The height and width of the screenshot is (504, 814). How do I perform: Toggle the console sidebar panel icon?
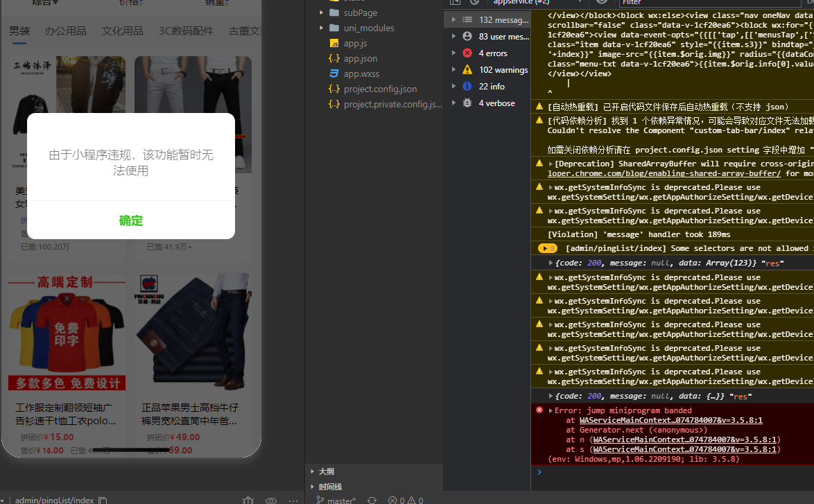coord(456,1)
